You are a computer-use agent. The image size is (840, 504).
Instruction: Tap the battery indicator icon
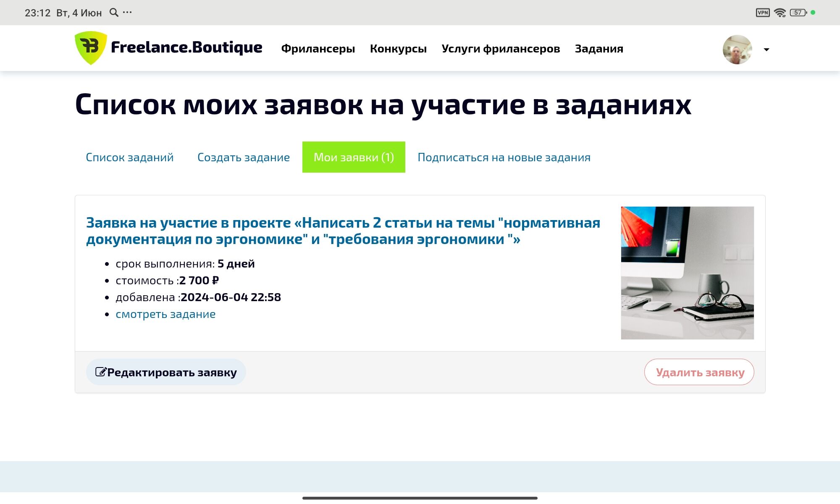click(798, 13)
